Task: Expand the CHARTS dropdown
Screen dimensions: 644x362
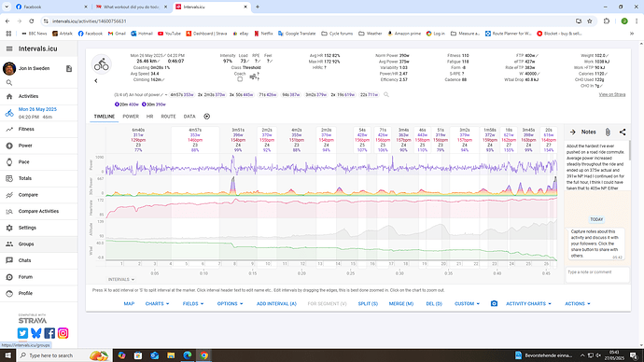Action: click(158, 304)
